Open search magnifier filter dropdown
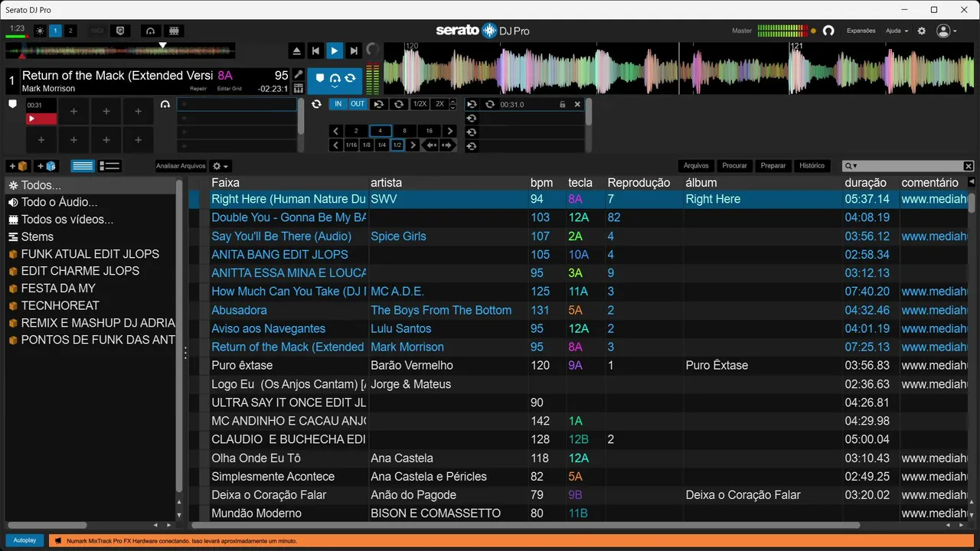 coord(851,166)
